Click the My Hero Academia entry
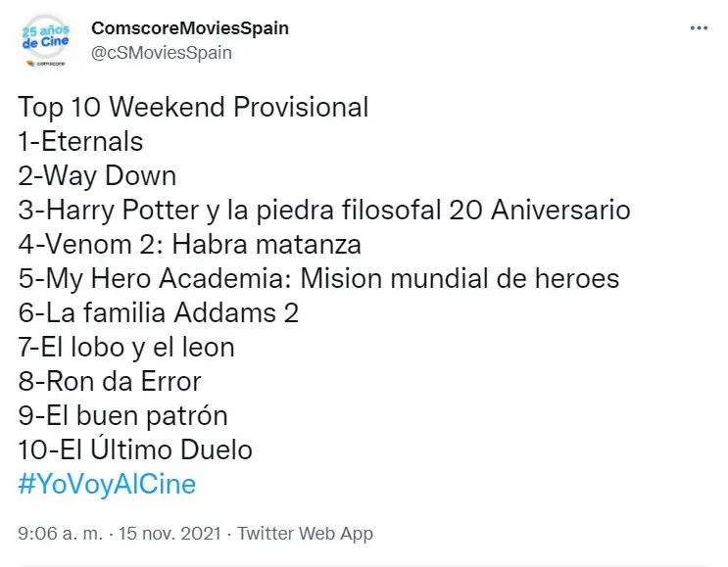The width and height of the screenshot is (728, 567). point(318,279)
